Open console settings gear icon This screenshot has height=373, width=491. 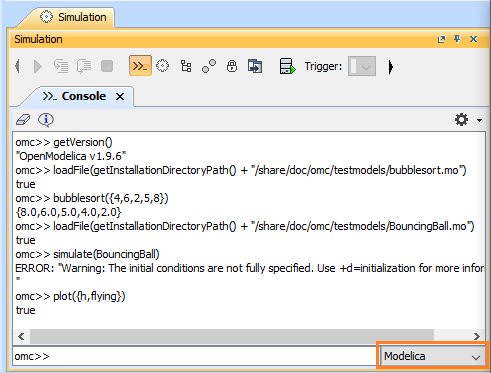coord(461,120)
